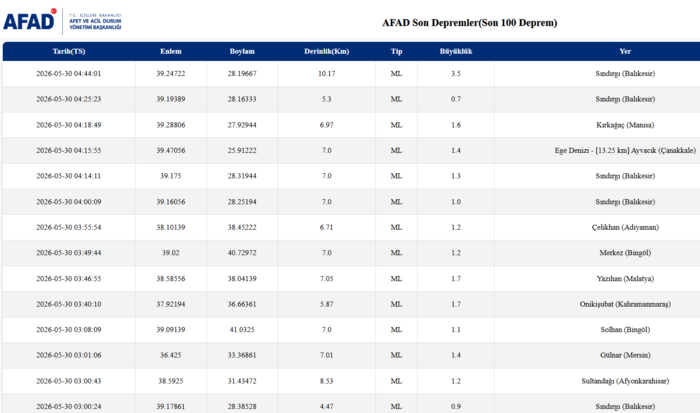Select timestamp 2026-05-30 03:55:54
This screenshot has height=413, width=700.
(x=69, y=227)
